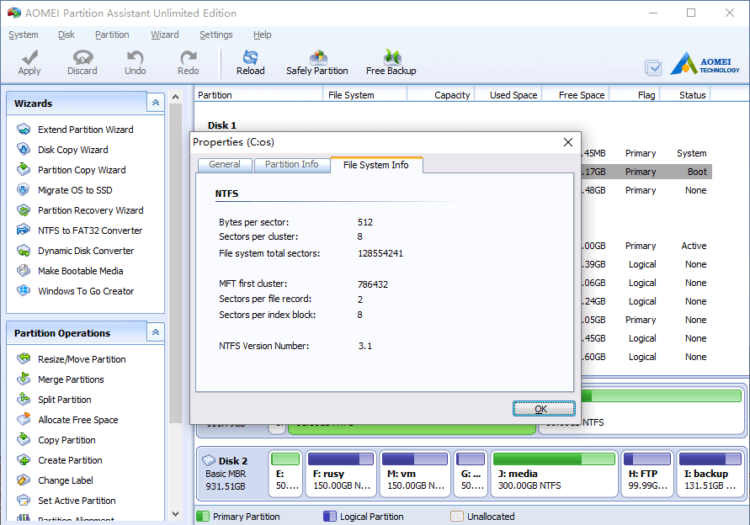Viewport: 750px width, 525px height.
Task: Choose Merge Partitions operation
Action: tap(70, 380)
